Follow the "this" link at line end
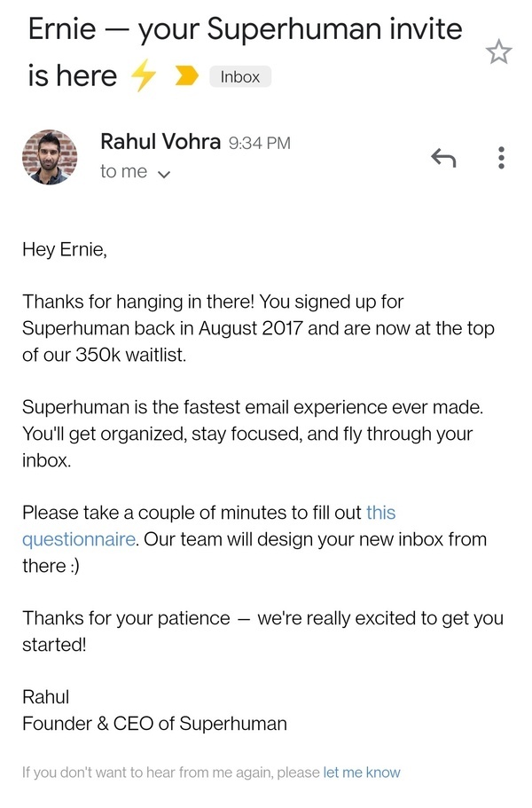532x808 pixels. (380, 513)
